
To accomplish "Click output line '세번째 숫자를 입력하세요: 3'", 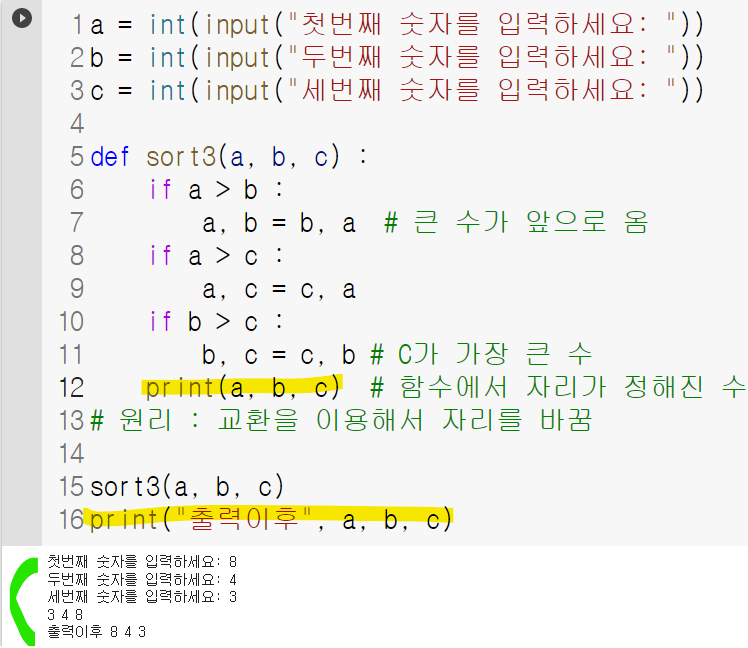I will coord(142,596).
